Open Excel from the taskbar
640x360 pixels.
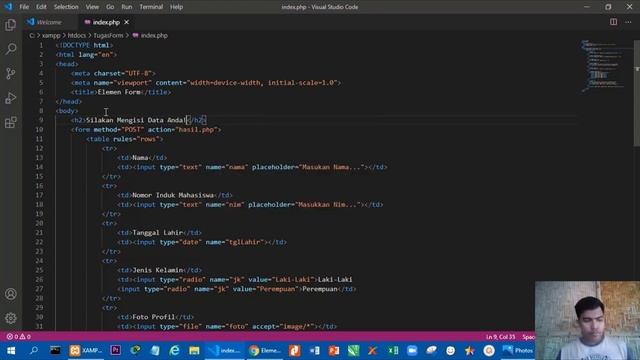pos(393,351)
